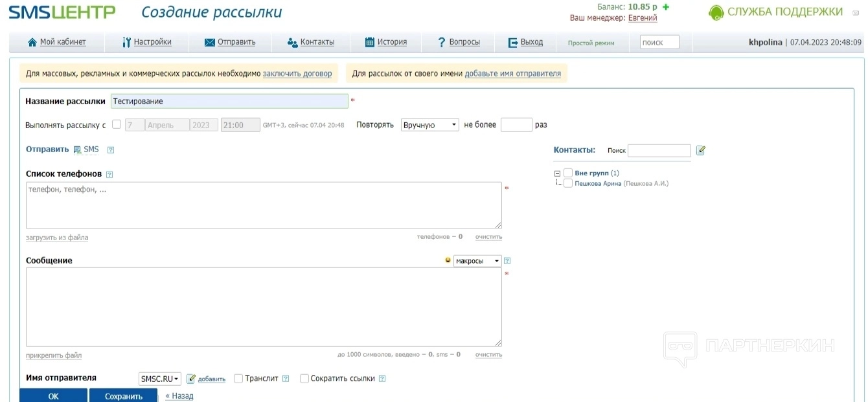868x402 pixels.
Task: Go to История in the navigation bar
Action: tap(386, 42)
